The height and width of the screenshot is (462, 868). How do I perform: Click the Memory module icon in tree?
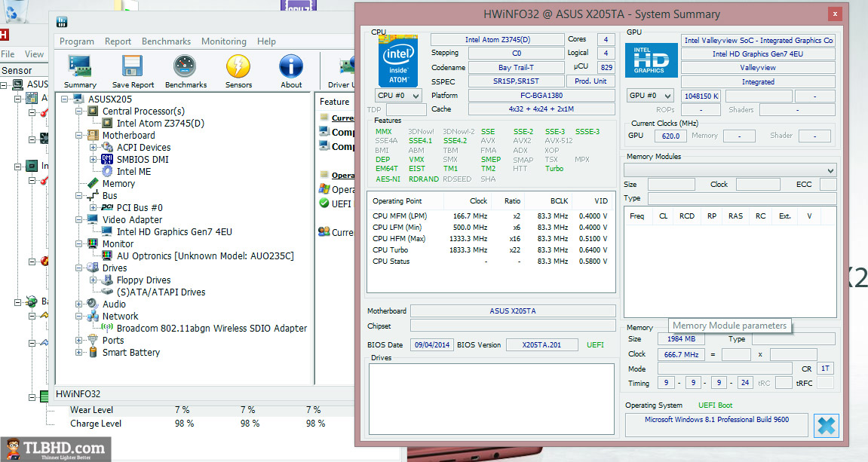(x=93, y=184)
